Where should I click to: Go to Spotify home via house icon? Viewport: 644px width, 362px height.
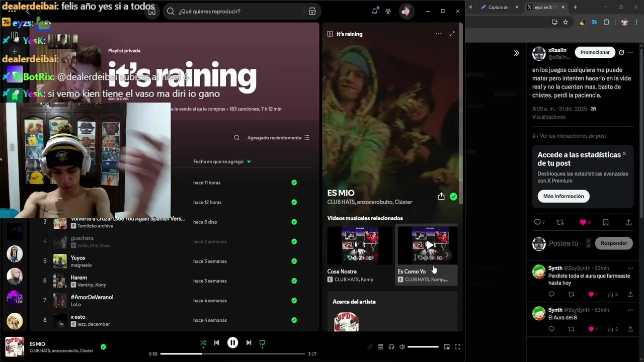(x=151, y=11)
